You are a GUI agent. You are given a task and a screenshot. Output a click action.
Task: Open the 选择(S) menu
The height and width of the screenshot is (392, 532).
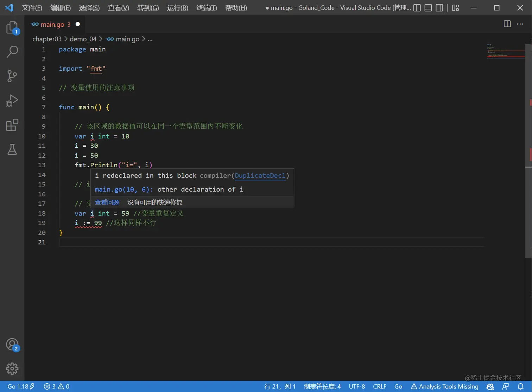[x=89, y=8]
